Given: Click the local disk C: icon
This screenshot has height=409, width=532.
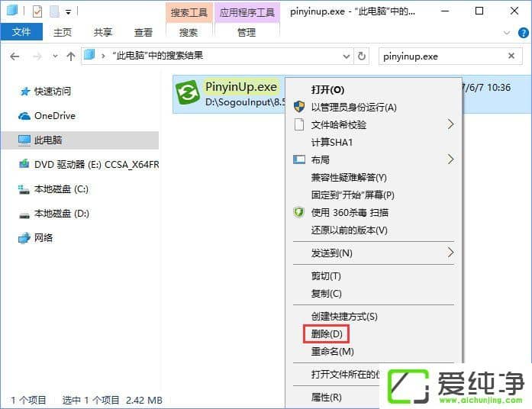Looking at the screenshot, I should [x=24, y=189].
